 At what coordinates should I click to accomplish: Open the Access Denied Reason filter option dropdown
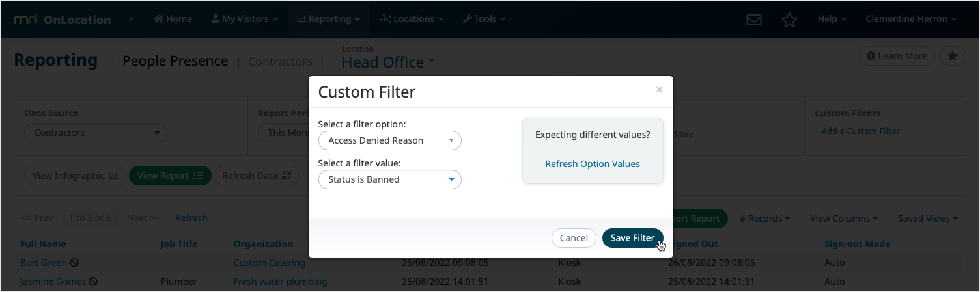pyautogui.click(x=390, y=140)
